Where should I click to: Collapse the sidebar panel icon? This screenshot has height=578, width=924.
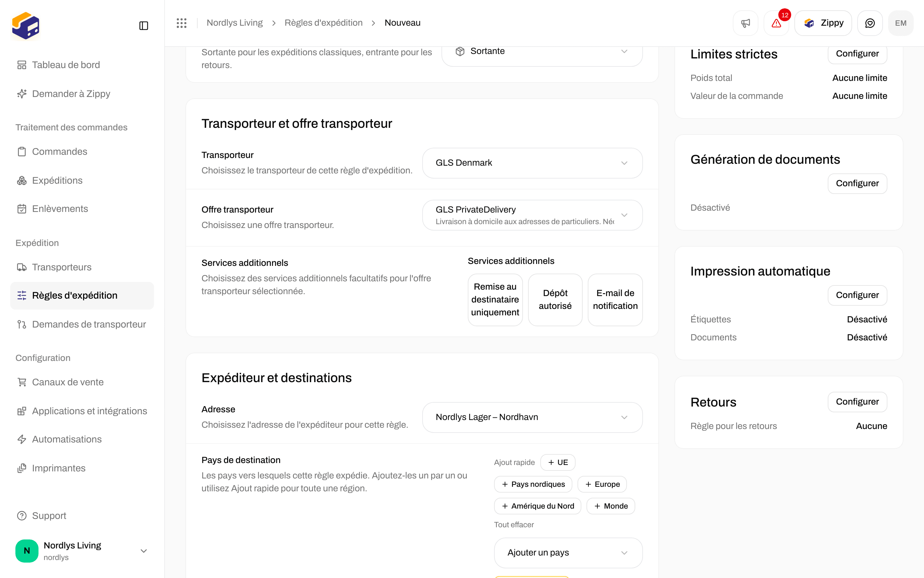coord(143,26)
